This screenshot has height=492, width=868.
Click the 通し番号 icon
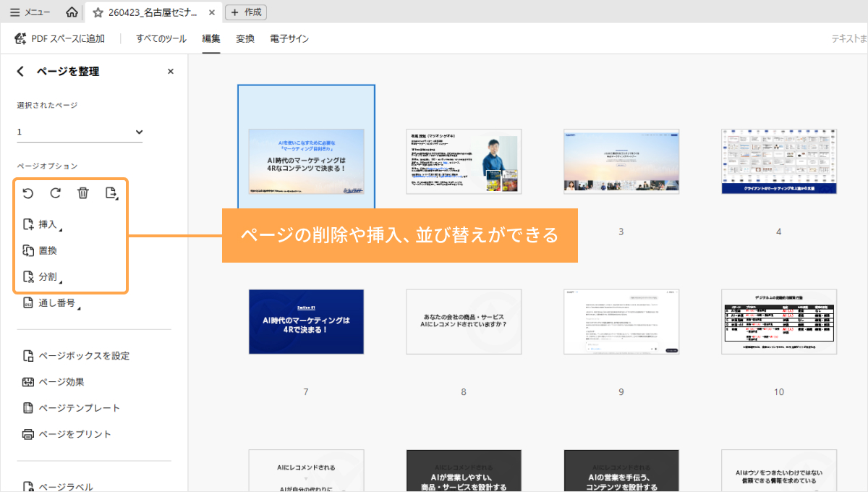(28, 302)
